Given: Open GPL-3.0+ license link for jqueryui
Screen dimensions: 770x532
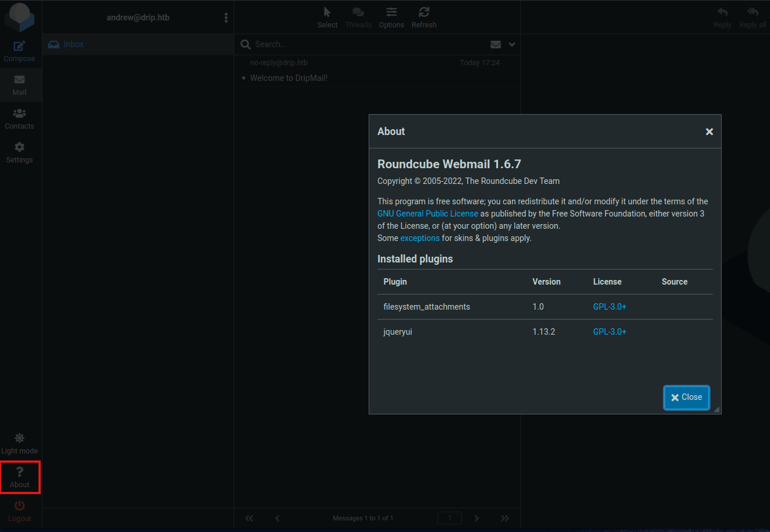Looking at the screenshot, I should pos(610,332).
